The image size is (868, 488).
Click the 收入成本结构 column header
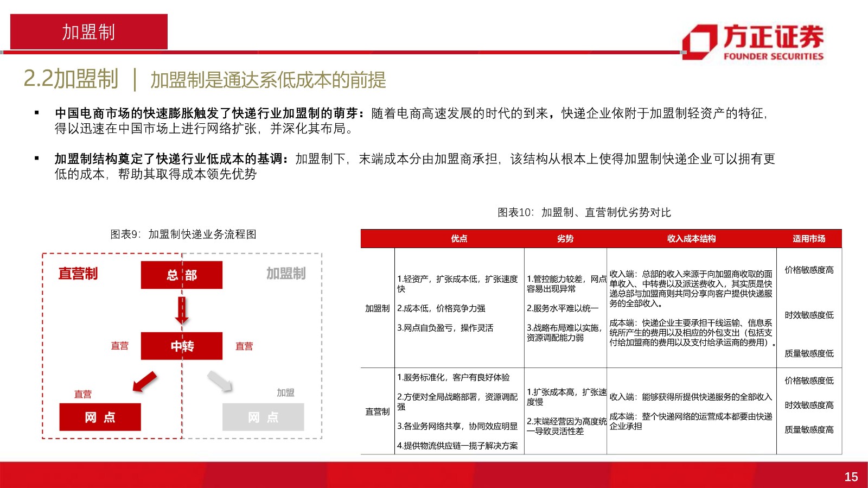pyautogui.click(x=691, y=239)
